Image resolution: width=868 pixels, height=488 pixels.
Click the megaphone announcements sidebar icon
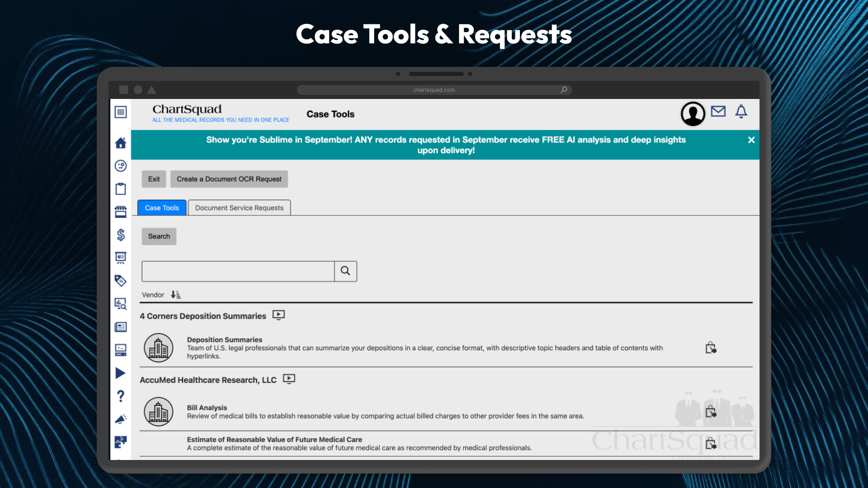point(120,419)
